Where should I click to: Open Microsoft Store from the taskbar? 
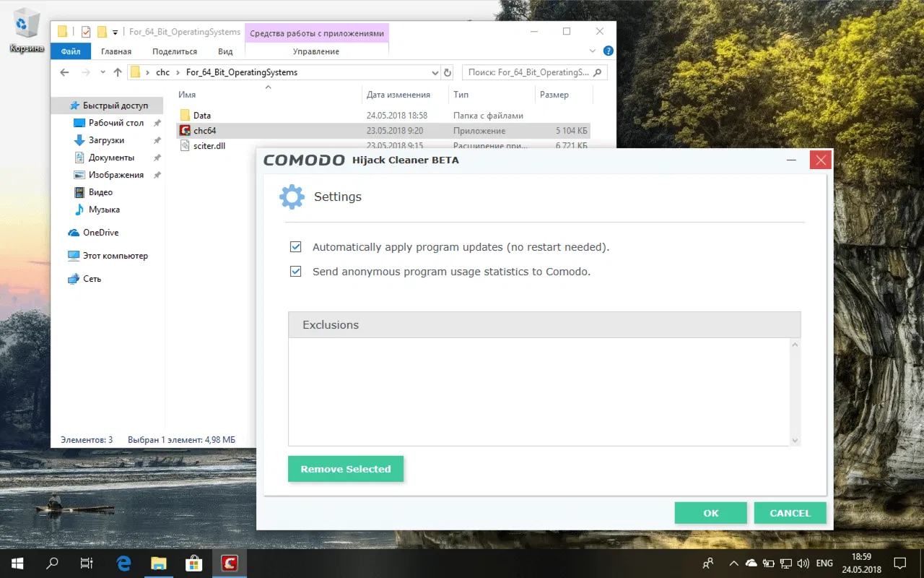click(x=193, y=563)
